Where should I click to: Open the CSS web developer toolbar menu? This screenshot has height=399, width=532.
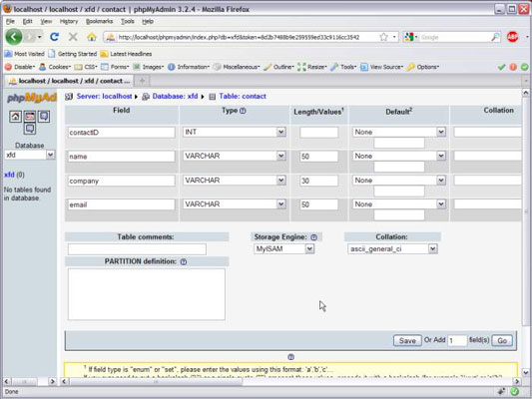coord(86,67)
